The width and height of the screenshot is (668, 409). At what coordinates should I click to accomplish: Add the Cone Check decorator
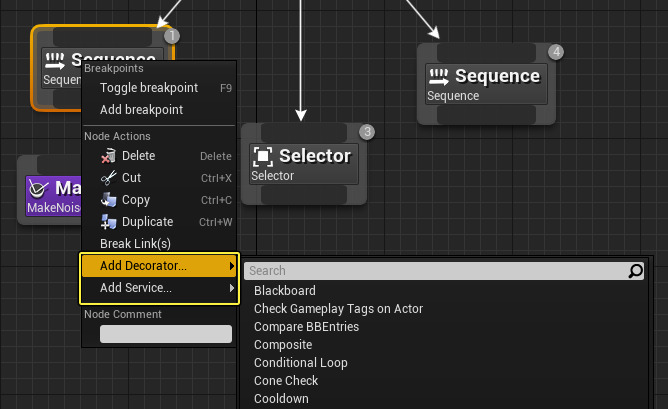pyautogui.click(x=286, y=381)
